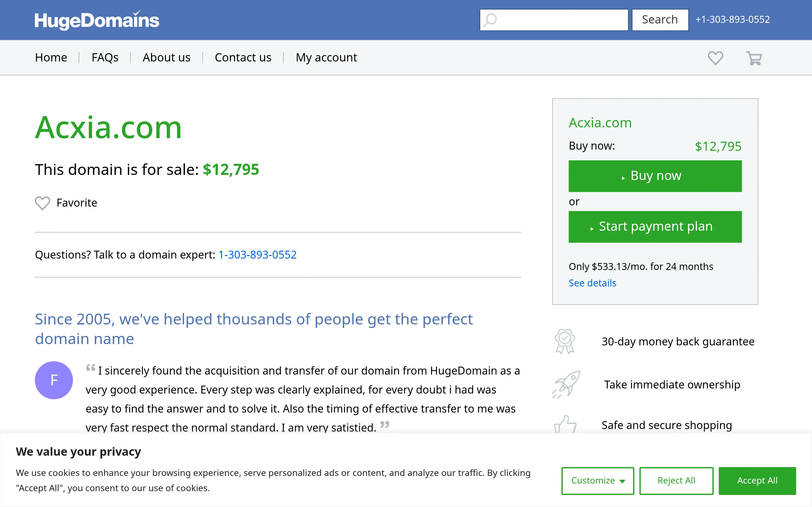Open the Home menu item

pyautogui.click(x=51, y=58)
